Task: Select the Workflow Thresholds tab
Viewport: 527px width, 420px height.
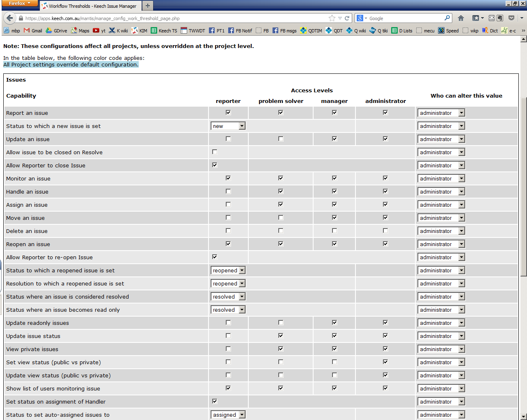Action: tap(91, 6)
